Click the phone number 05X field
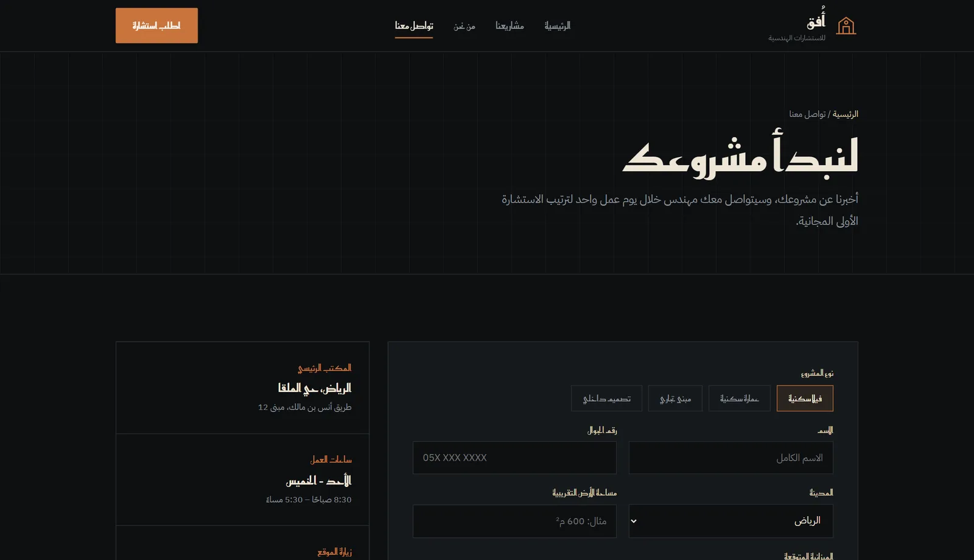974x560 pixels. [514, 458]
